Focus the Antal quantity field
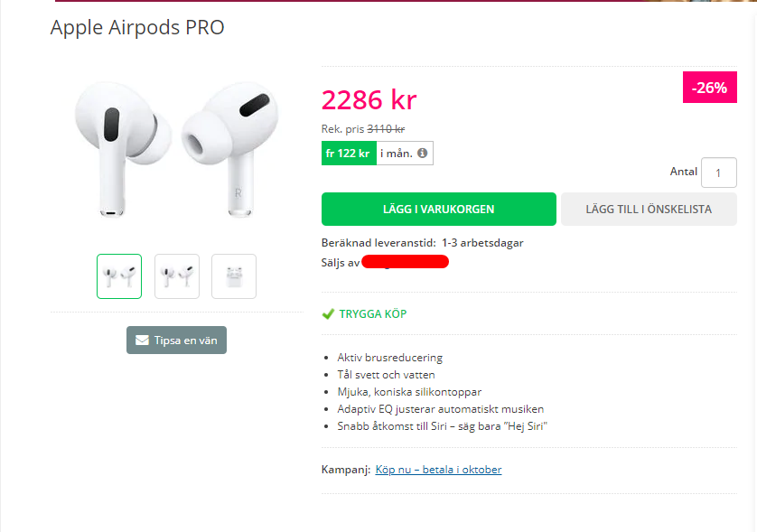The height and width of the screenshot is (532, 757). point(719,173)
